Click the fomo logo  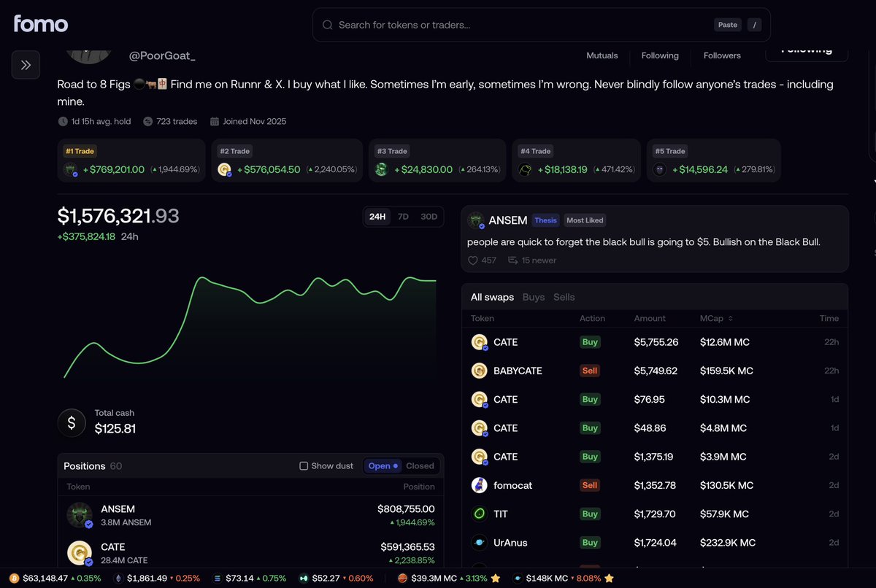coord(41,24)
